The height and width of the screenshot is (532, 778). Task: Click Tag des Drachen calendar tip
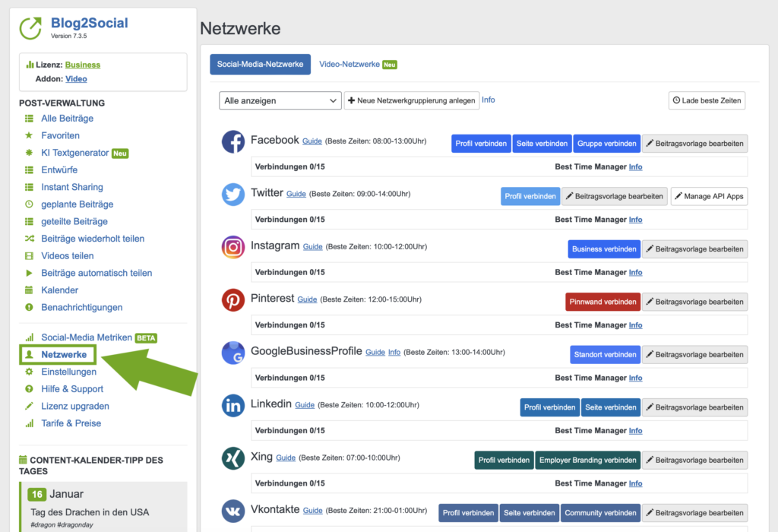click(x=90, y=512)
